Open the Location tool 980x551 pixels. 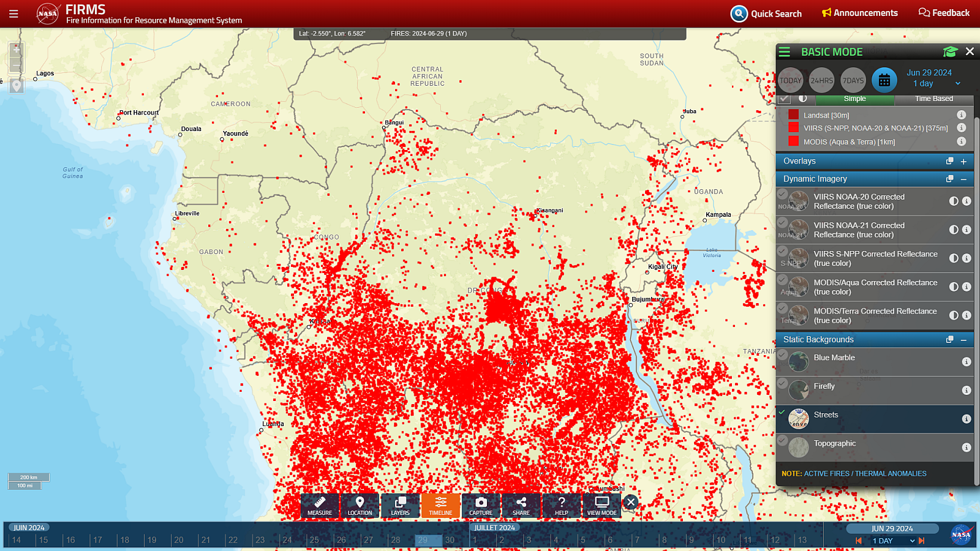coord(360,506)
